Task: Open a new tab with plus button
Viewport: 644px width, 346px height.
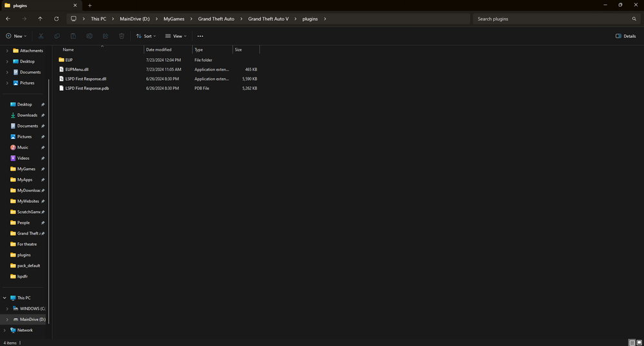Action: pyautogui.click(x=90, y=6)
